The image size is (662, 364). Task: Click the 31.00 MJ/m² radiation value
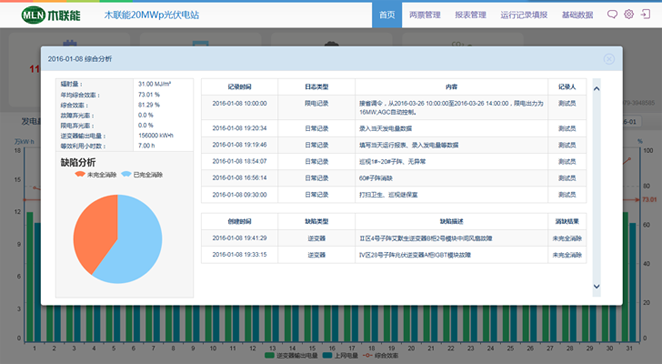click(x=155, y=84)
